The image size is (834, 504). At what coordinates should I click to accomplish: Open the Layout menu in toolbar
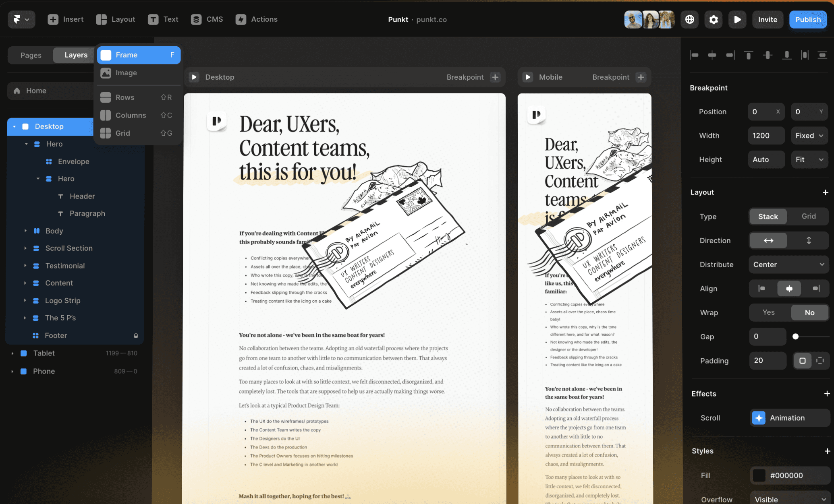coord(116,19)
